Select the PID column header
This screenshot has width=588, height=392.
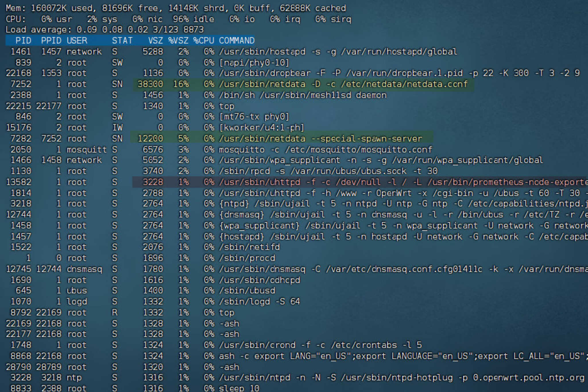tap(24, 40)
